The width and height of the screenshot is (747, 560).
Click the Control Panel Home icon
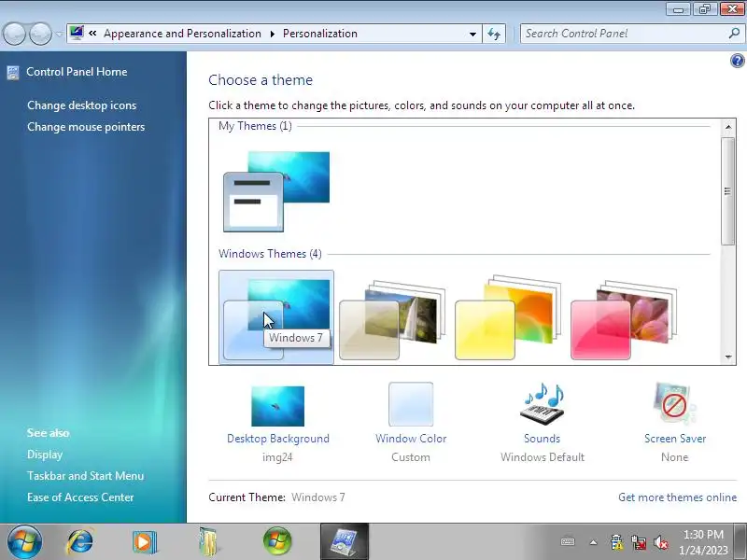coord(13,73)
